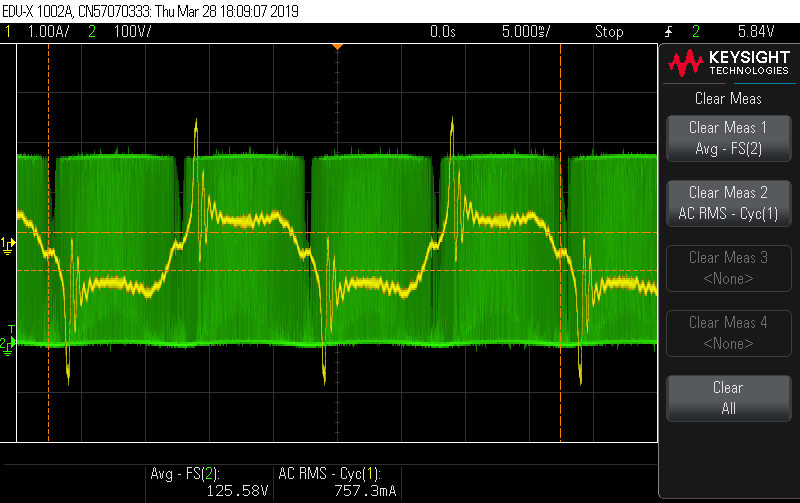Click the Clear Meas 1 Avg - FS(2) softkey
This screenshot has width=800, height=503.
(x=729, y=138)
